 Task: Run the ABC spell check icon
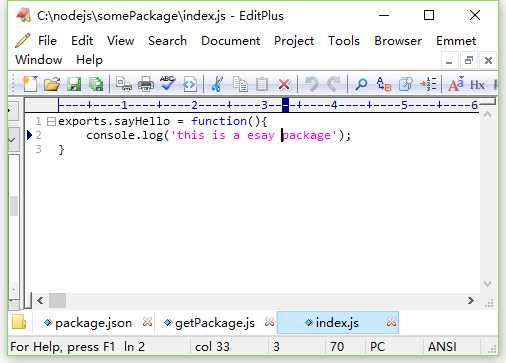click(168, 83)
